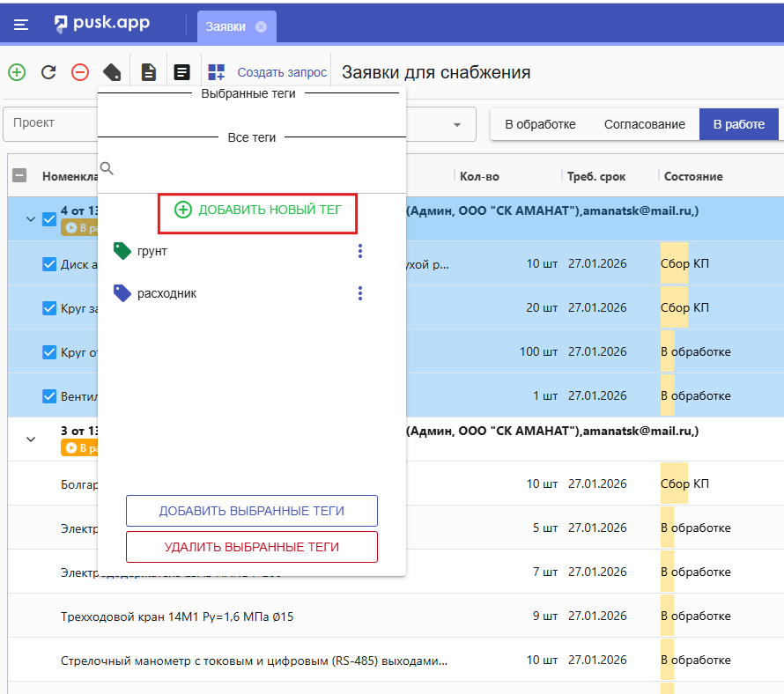
Task: Click the Добавить новый тег button
Action: pos(257,210)
